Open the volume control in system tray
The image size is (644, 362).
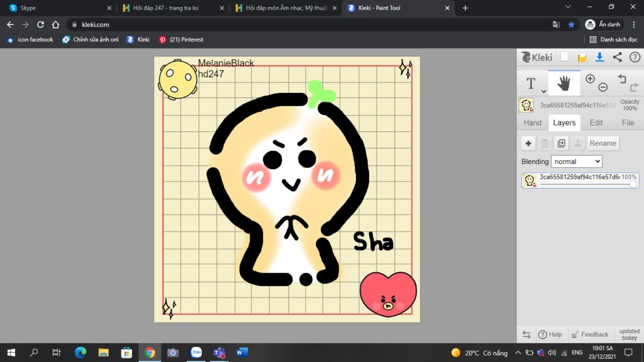click(x=552, y=353)
